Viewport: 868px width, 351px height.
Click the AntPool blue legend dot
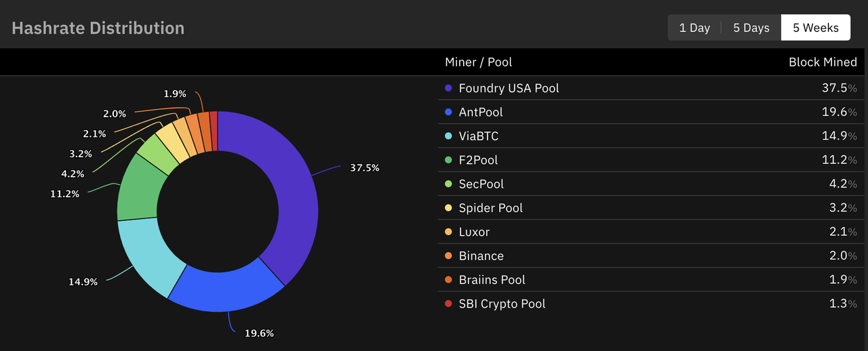click(x=448, y=112)
